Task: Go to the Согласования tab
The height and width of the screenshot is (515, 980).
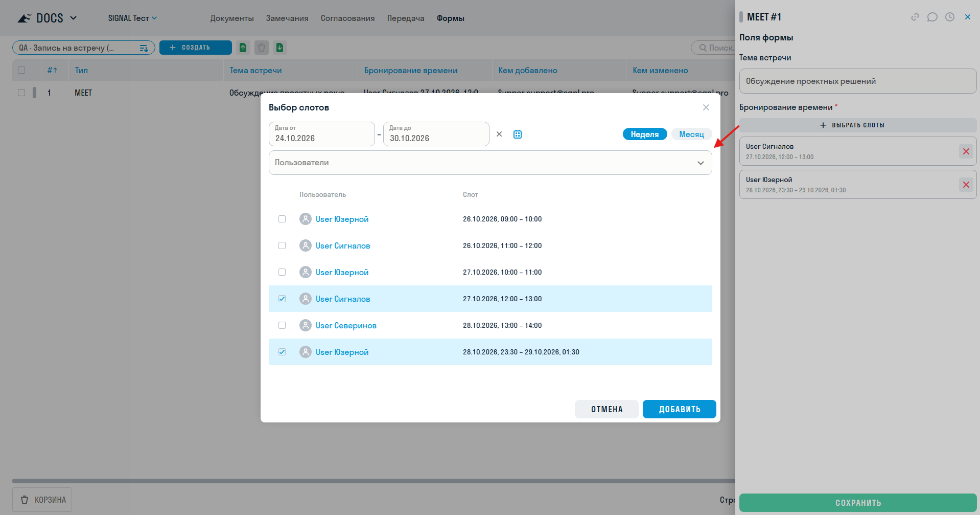Action: (348, 18)
